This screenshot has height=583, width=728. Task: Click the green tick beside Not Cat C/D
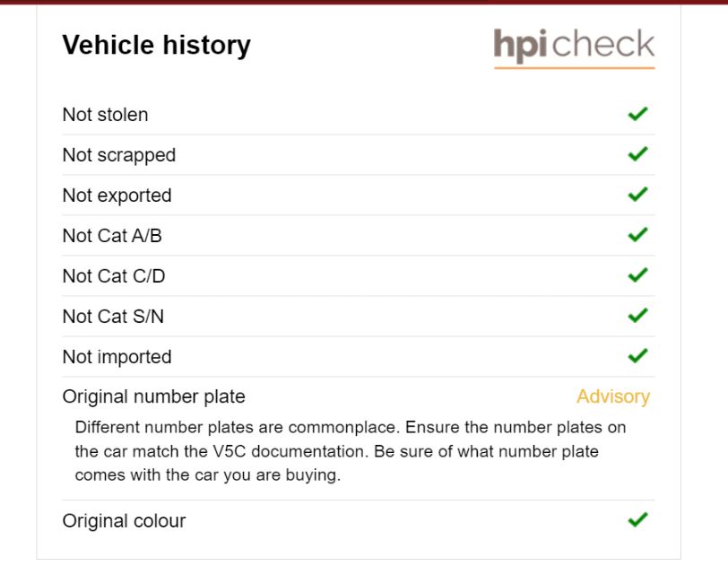tap(637, 275)
